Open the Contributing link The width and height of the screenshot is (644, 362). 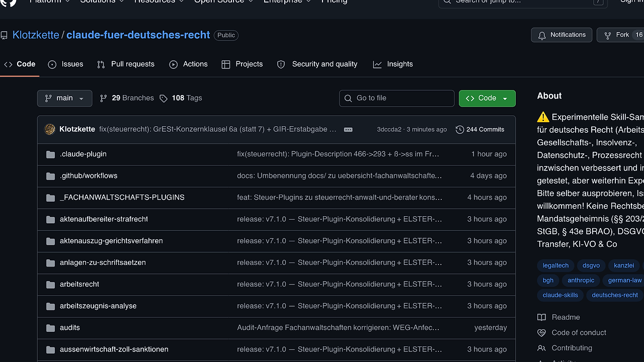click(x=565, y=348)
